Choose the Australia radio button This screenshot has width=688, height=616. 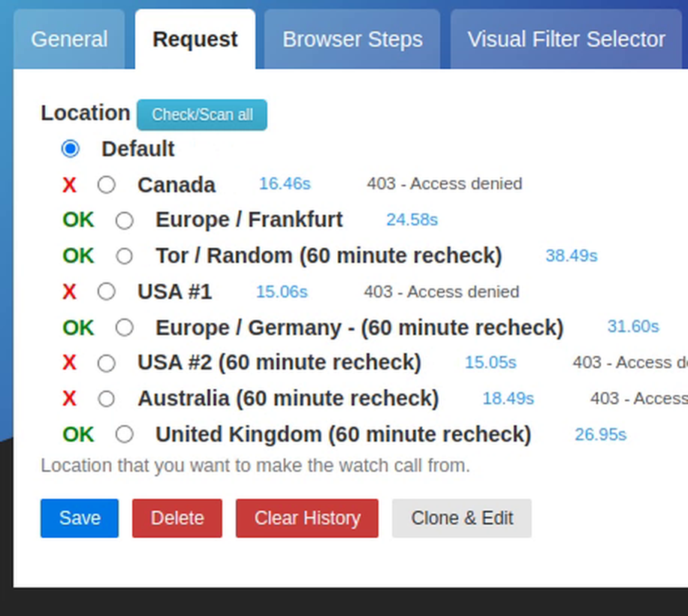pos(106,399)
